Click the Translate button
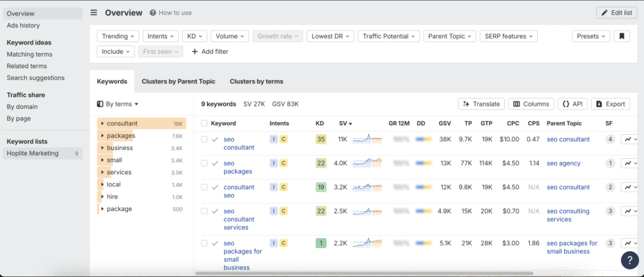Image resolution: width=644 pixels, height=277 pixels. (x=481, y=104)
